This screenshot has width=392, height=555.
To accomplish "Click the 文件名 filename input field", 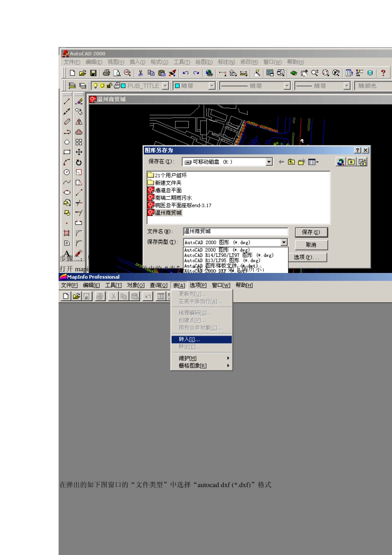I will coord(236,232).
